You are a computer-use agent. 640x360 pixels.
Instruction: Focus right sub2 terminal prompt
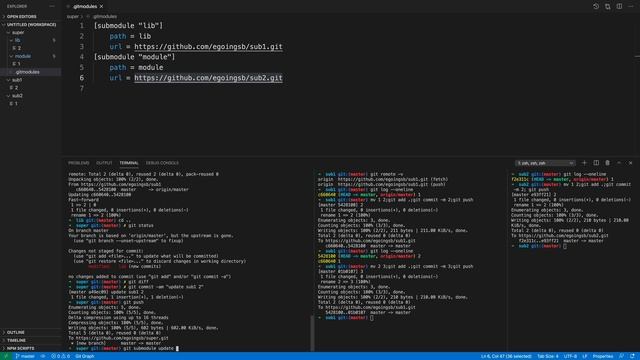tap(539, 246)
